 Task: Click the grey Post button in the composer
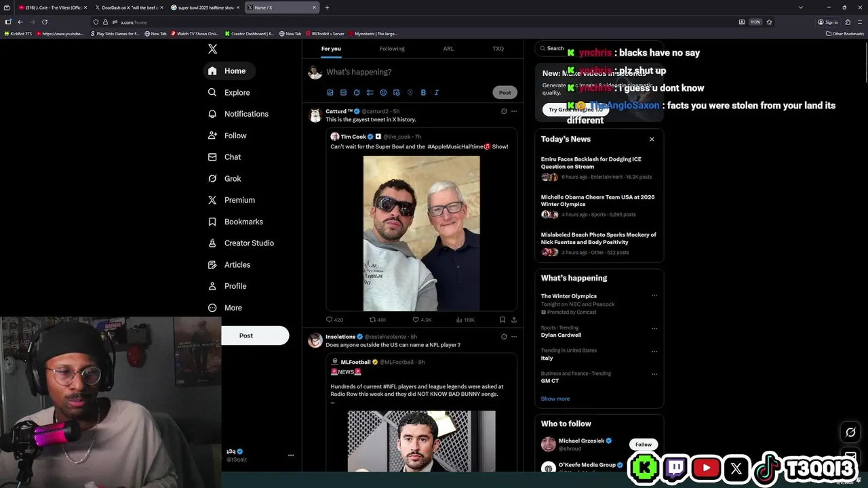pyautogui.click(x=505, y=92)
